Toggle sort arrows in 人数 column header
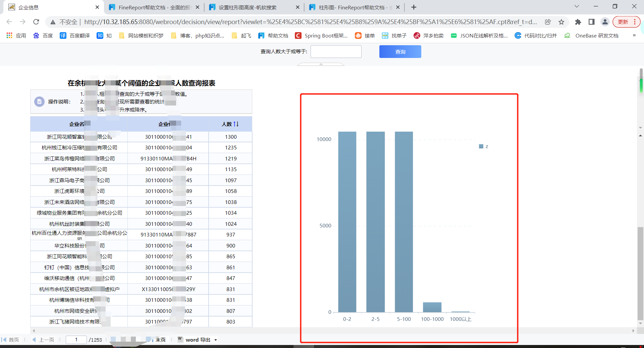 [236, 124]
